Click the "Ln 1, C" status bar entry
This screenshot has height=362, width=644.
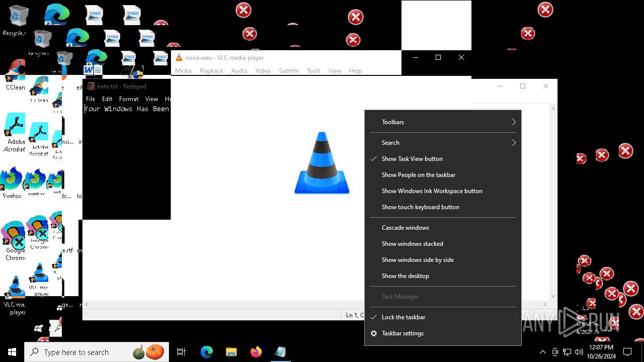coord(355,315)
